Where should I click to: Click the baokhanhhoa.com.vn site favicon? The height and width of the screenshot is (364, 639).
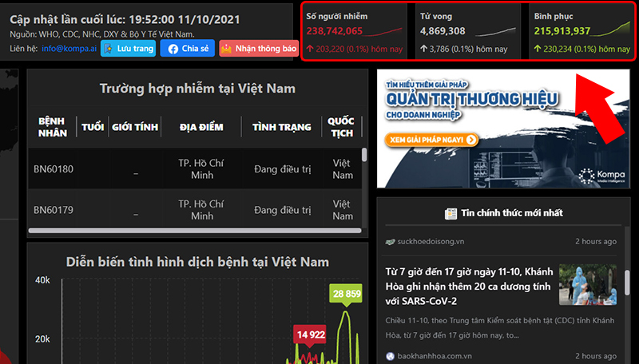click(x=390, y=356)
